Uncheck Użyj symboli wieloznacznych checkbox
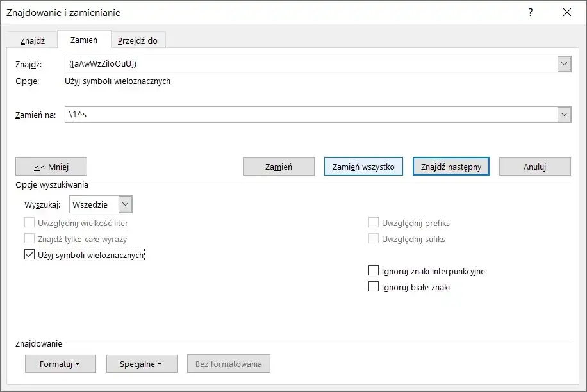Viewport: 587px width, 392px height. pyautogui.click(x=29, y=255)
